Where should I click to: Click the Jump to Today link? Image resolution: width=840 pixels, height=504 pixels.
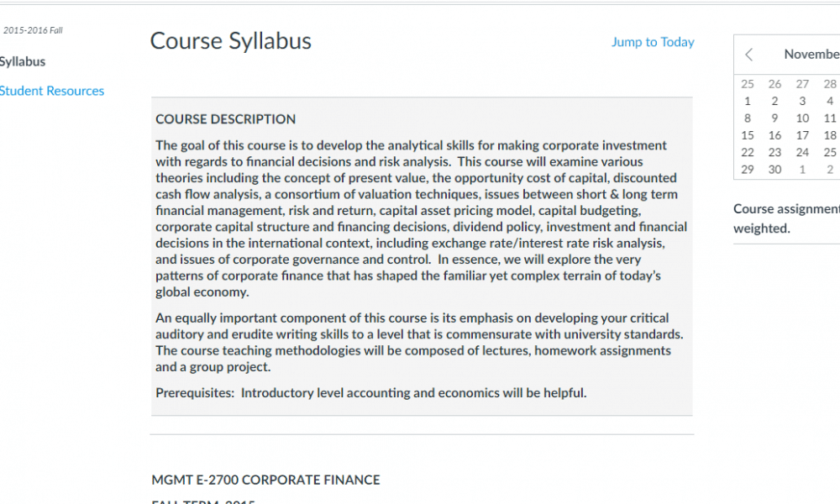pos(653,42)
